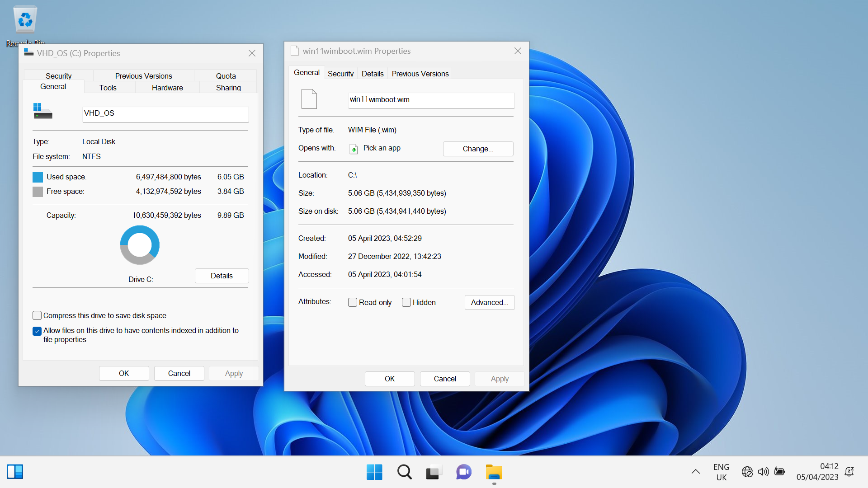The width and height of the screenshot is (868, 488).
Task: Tick the Hidden attribute checkbox
Action: tap(406, 302)
